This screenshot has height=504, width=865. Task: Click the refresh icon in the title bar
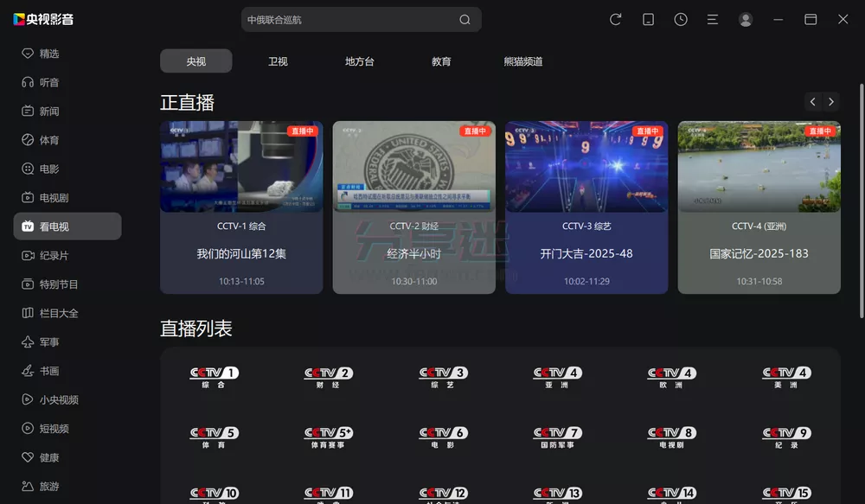[615, 19]
